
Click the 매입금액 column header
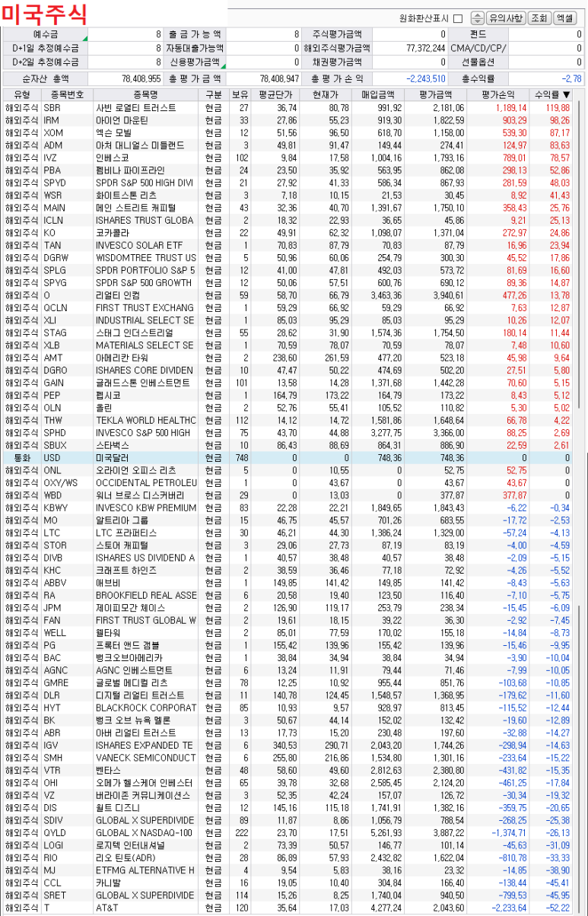(377, 94)
